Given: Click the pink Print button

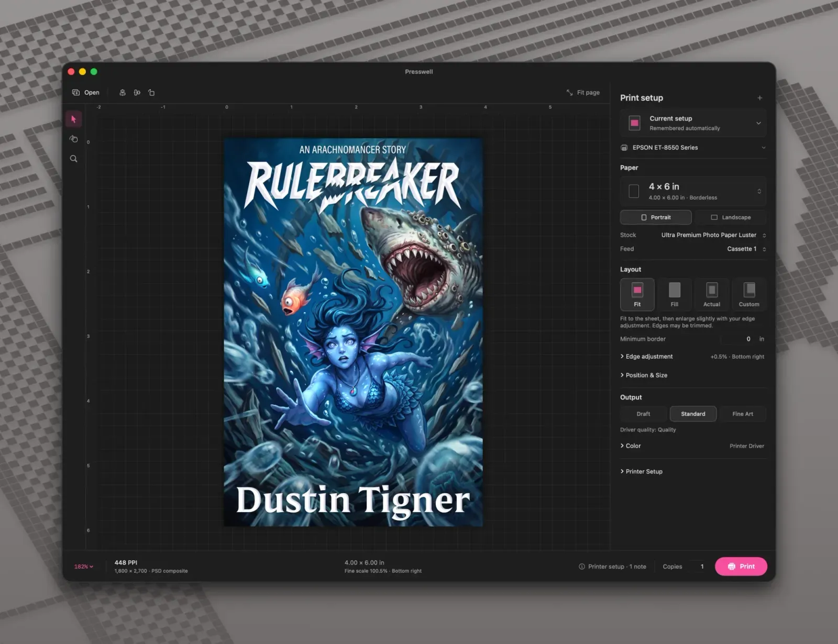Looking at the screenshot, I should tap(741, 567).
